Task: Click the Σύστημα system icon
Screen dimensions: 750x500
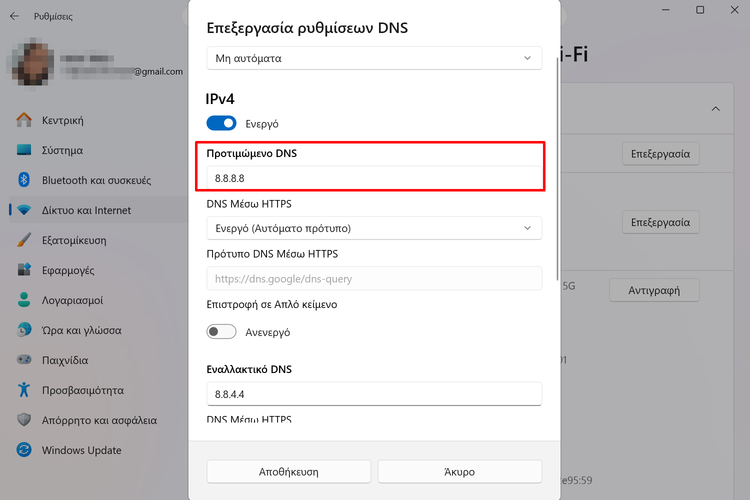Action: point(25,150)
